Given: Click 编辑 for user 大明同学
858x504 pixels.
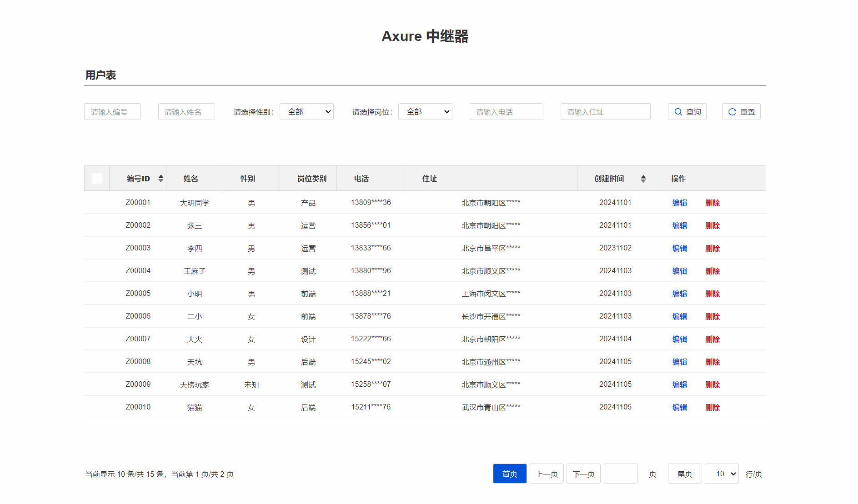Looking at the screenshot, I should (679, 203).
